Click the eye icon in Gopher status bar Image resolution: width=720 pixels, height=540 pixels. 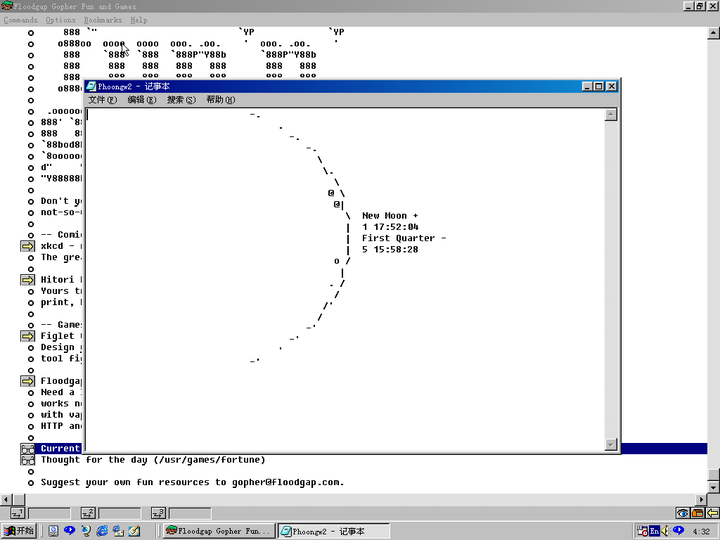[682, 513]
